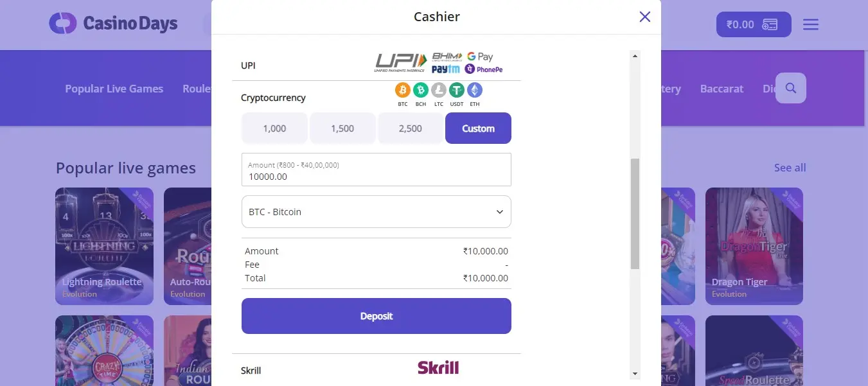Click the Tether USDT coin icon
Viewport: 868px width, 386px height.
[x=457, y=90]
